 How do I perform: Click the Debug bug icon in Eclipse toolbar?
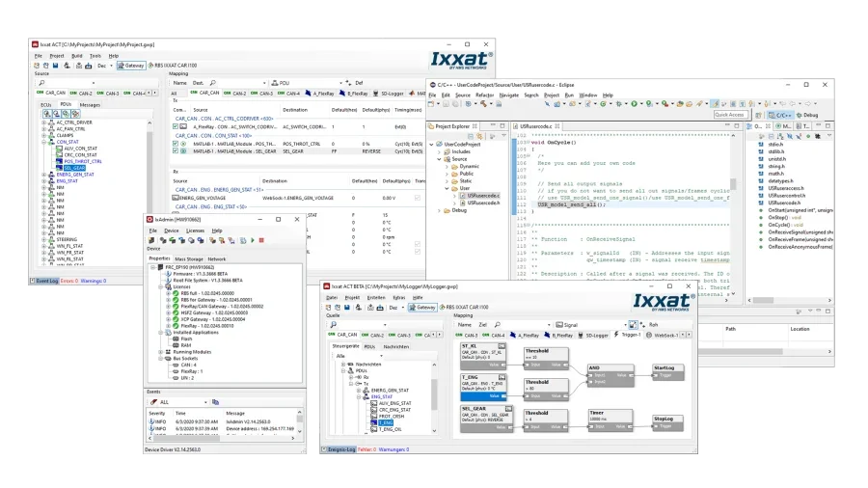[619, 104]
